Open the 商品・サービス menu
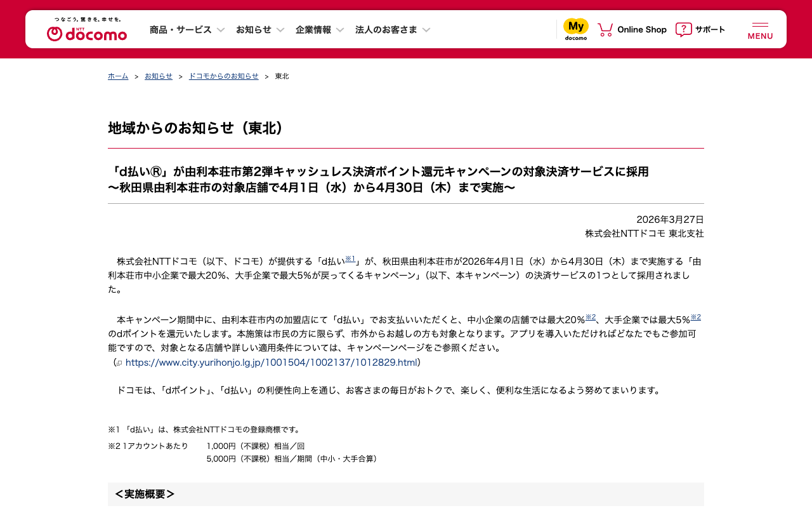The image size is (812, 508). (181, 30)
